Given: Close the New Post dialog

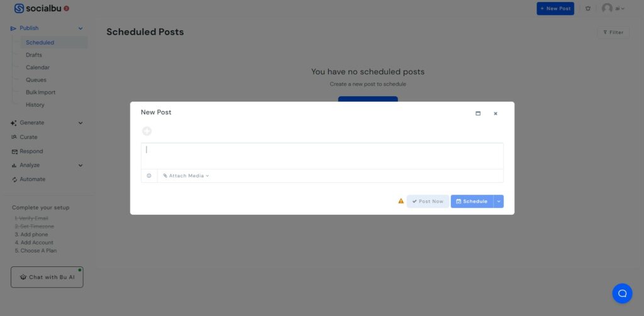Looking at the screenshot, I should pos(496,114).
